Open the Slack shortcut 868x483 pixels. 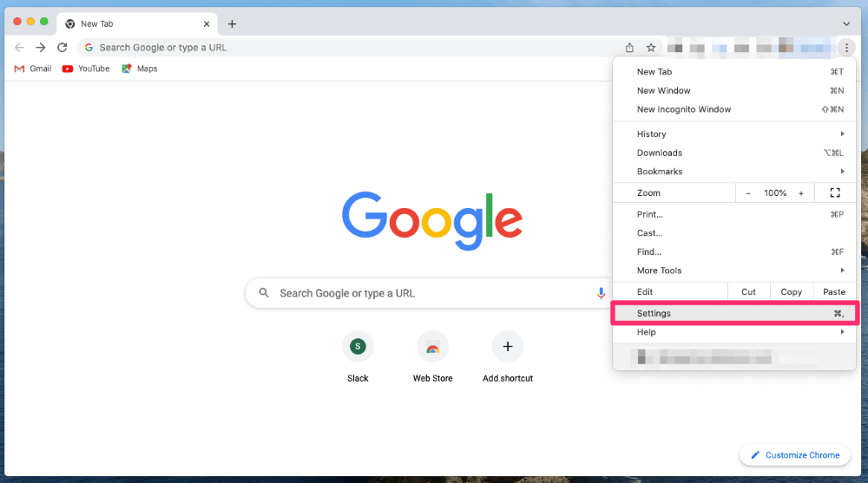pos(358,357)
